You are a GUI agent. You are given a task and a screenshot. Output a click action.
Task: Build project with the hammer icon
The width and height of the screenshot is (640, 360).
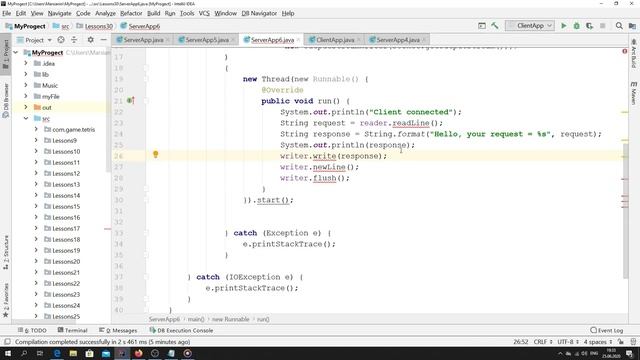pos(495,26)
